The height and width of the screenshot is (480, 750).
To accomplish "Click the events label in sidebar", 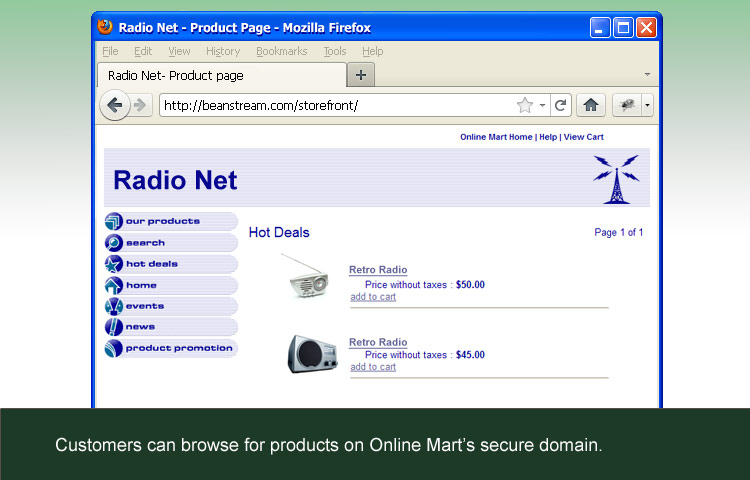I will point(145,306).
